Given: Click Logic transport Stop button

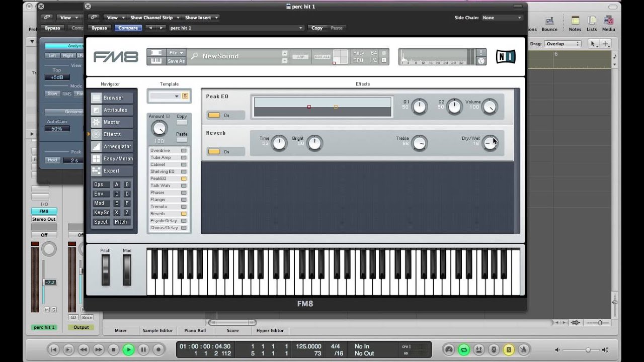Looking at the screenshot, I should [113, 349].
